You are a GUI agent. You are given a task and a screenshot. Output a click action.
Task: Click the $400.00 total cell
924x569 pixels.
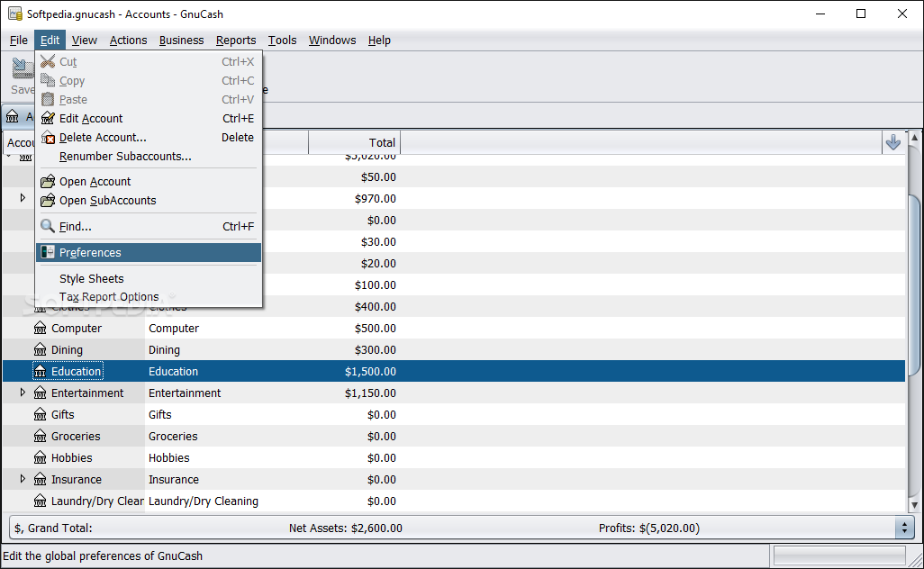(375, 307)
